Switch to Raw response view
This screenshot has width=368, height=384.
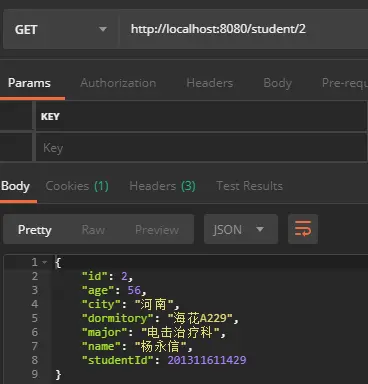click(93, 230)
